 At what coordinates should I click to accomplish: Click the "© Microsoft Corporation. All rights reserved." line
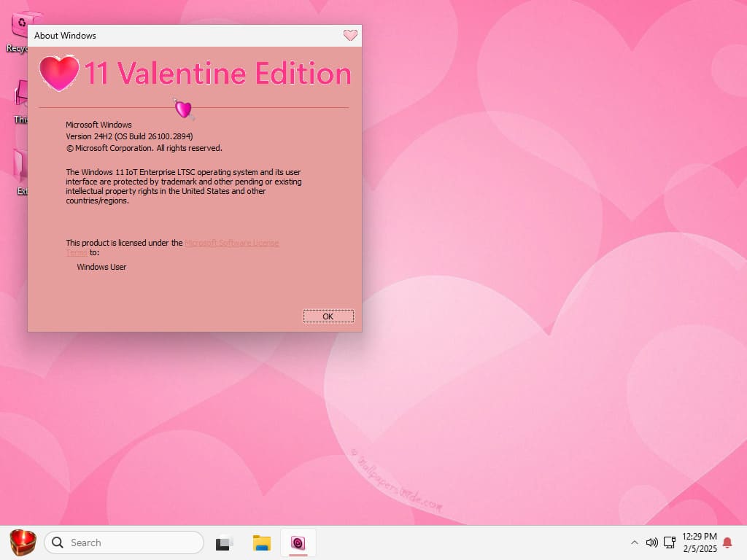(144, 148)
